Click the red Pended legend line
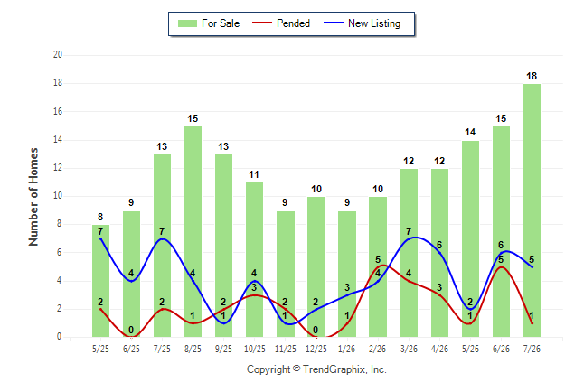Image resolution: width=584 pixels, height=392 pixels. pyautogui.click(x=262, y=23)
